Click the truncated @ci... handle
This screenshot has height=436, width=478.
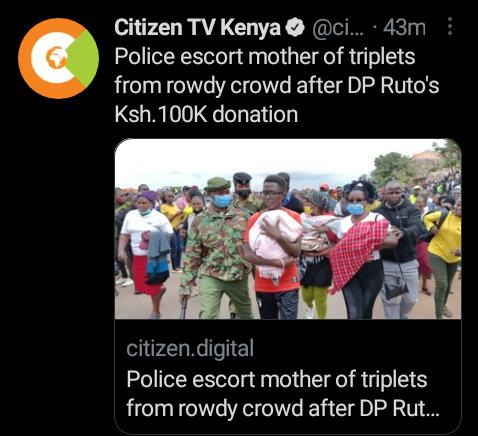[x=339, y=28]
